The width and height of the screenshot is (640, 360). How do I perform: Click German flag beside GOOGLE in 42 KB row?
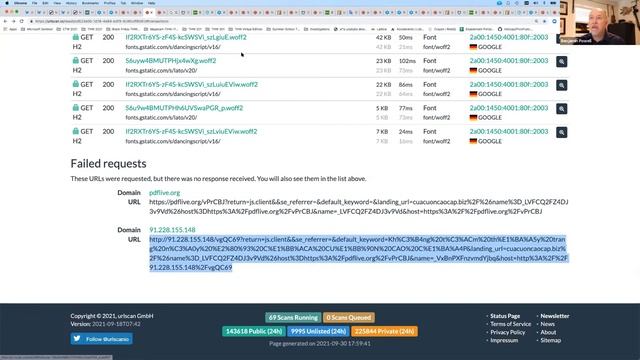point(473,47)
